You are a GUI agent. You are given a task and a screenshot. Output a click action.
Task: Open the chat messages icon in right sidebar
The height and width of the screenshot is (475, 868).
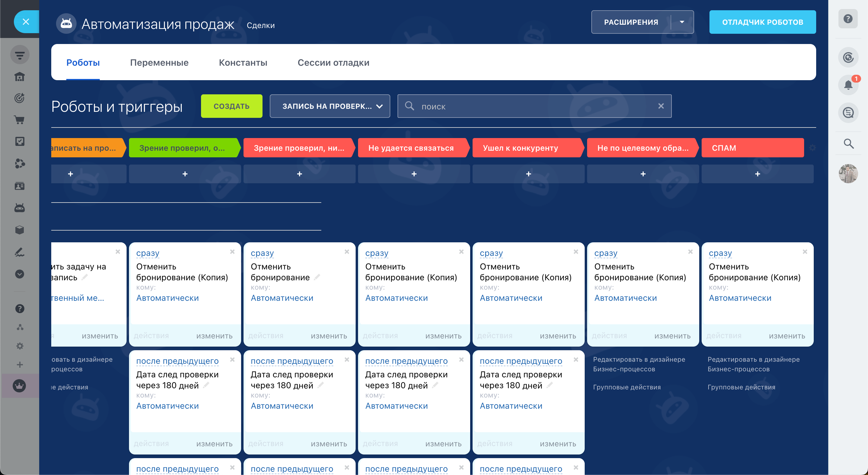tap(848, 112)
